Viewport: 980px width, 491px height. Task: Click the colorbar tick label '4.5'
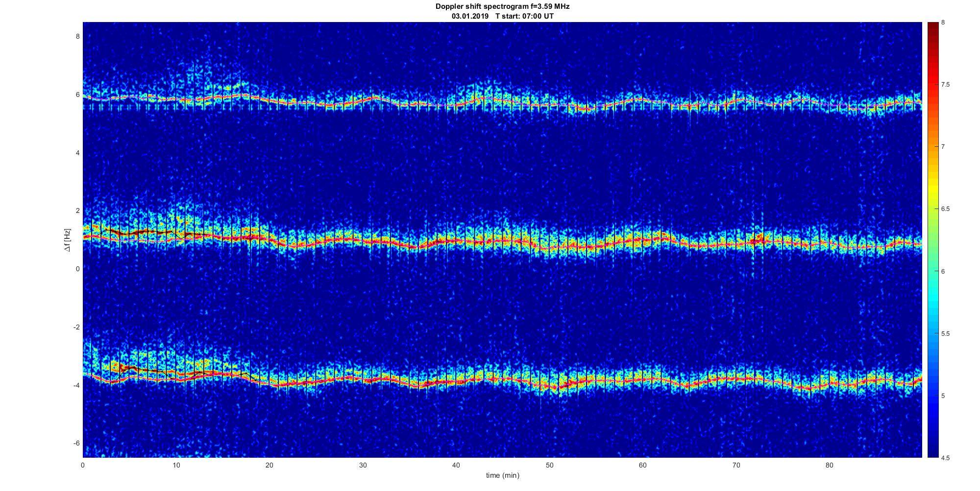945,458
